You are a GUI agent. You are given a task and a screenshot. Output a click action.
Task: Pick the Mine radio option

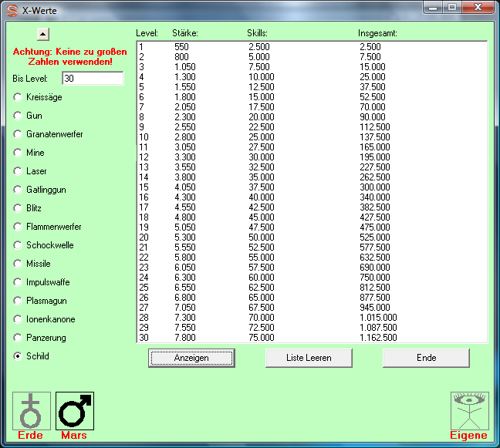pyautogui.click(x=18, y=153)
